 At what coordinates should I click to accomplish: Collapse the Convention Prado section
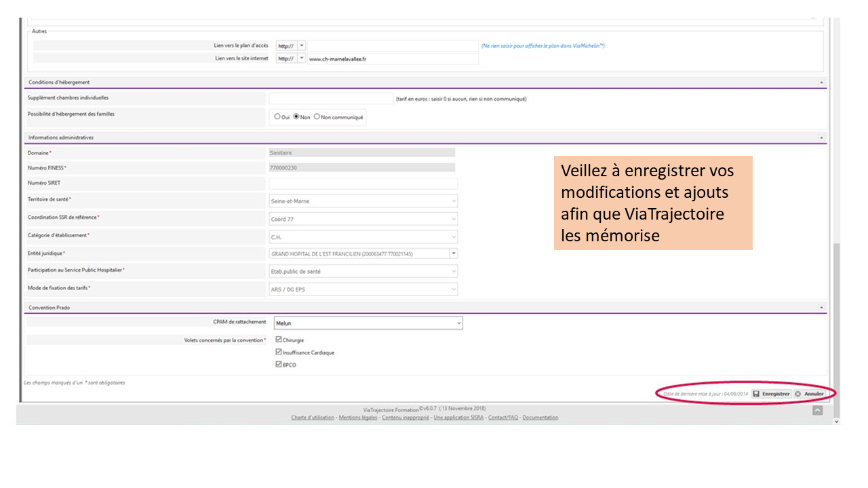[822, 308]
